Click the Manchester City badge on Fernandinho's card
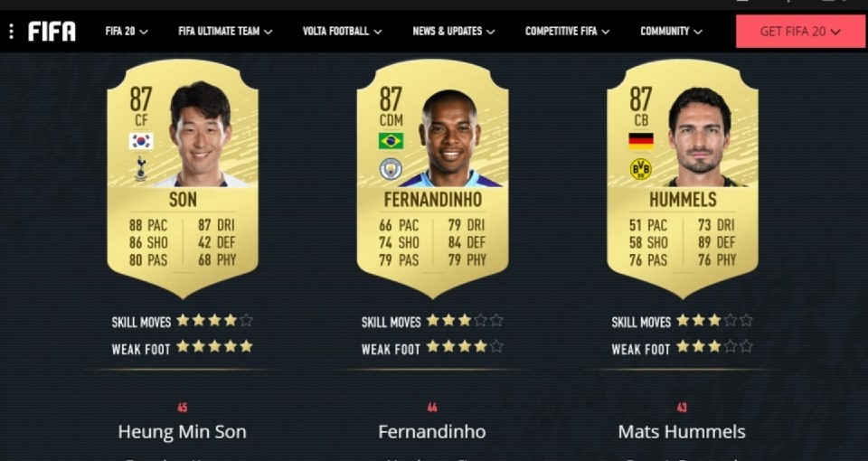Viewport: 868px width, 461px height. click(x=391, y=169)
